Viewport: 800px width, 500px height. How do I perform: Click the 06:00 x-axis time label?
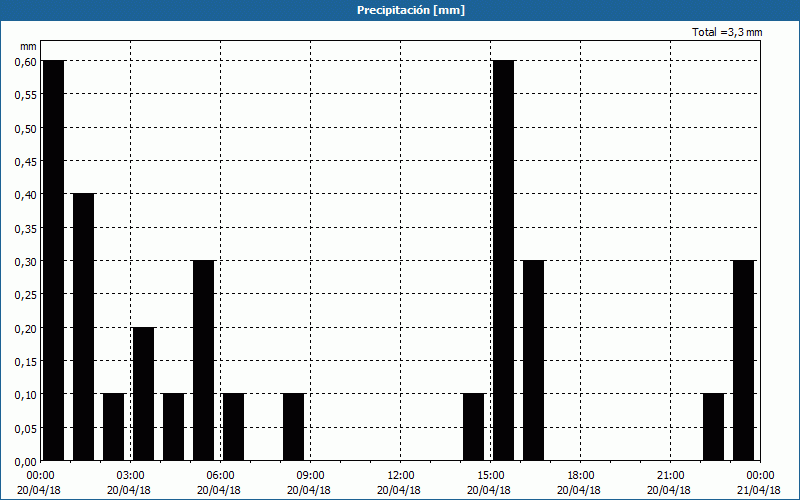tap(221, 476)
